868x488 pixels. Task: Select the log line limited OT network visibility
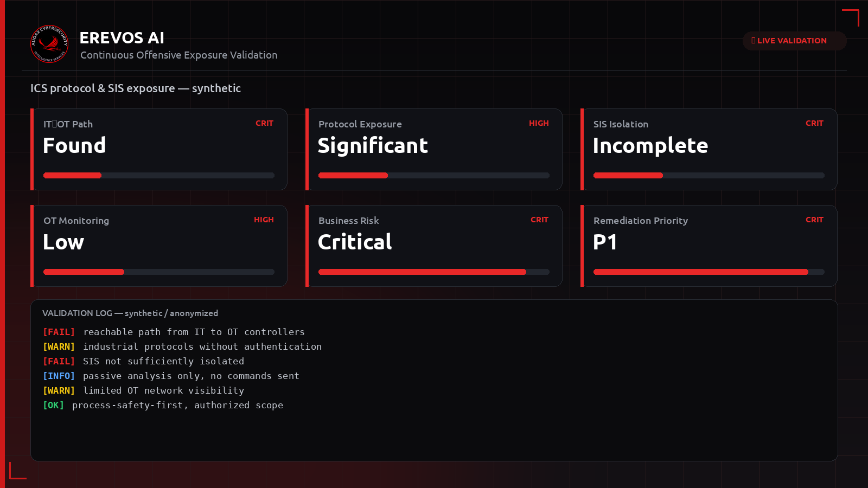click(x=143, y=390)
